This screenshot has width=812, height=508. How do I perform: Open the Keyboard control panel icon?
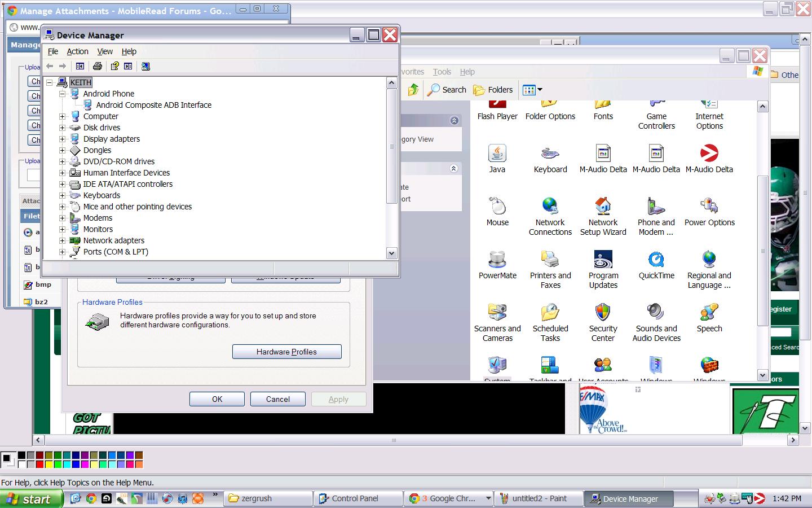coord(550,159)
